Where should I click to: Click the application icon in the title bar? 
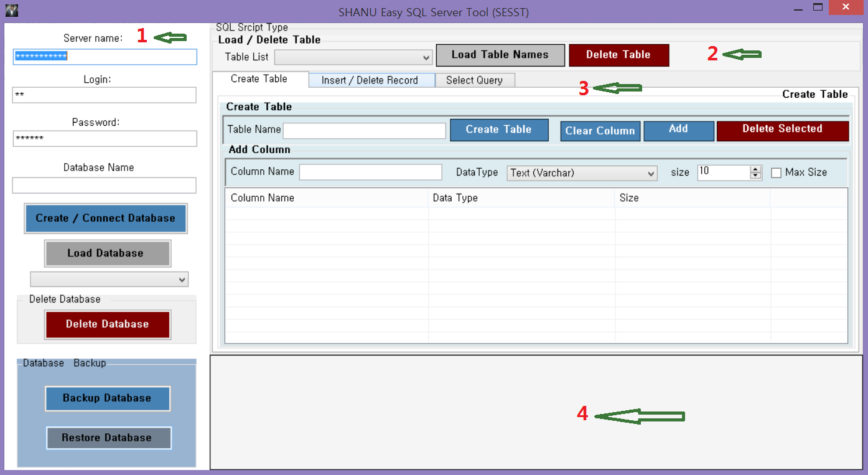click(x=11, y=11)
